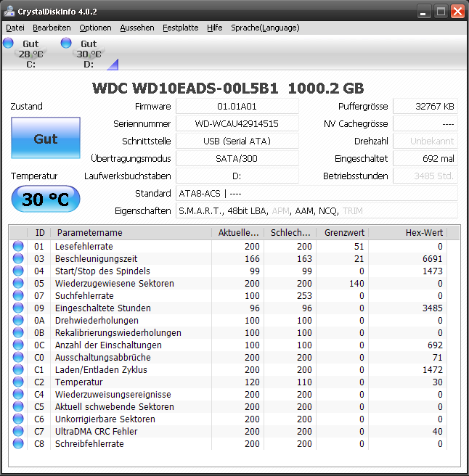Click status orb for UltraDMA CRC Fehler
This screenshot has height=476, width=469.
click(18, 431)
